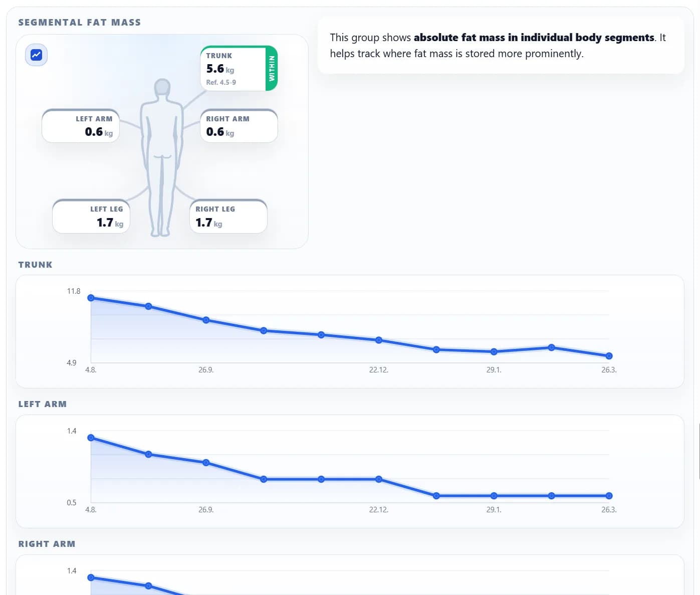Click the 29.1. date label under Trunk chart
This screenshot has height=595, width=700.
[x=494, y=370]
